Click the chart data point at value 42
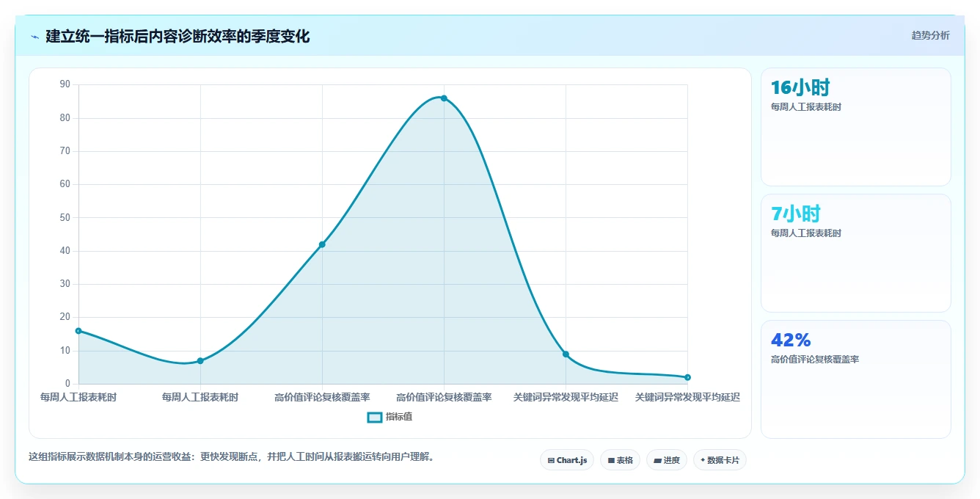 point(322,244)
